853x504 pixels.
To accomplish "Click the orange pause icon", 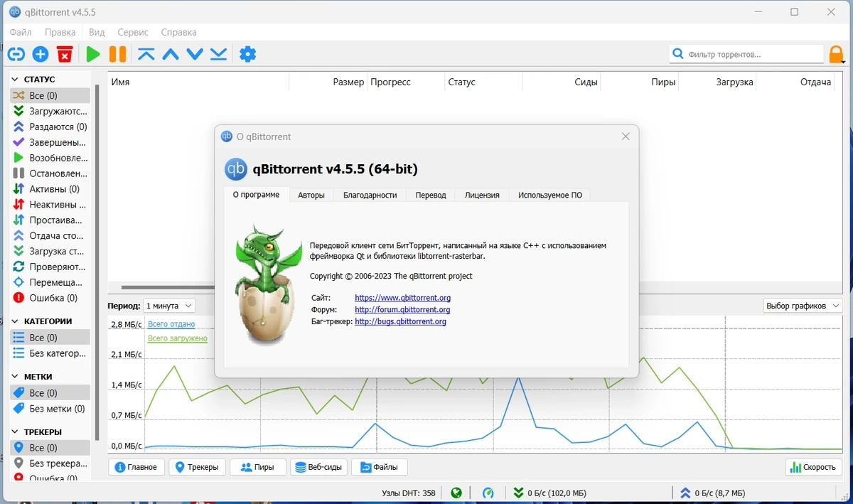I will click(x=117, y=54).
